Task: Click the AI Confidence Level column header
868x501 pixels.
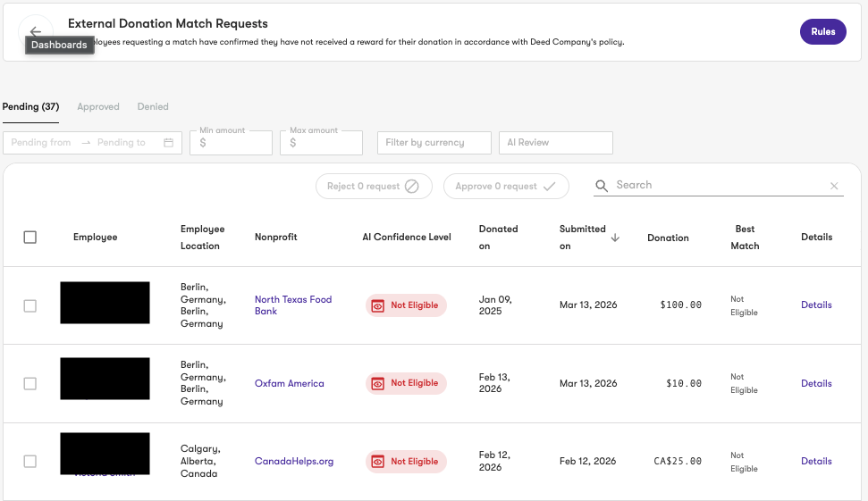Action: pyautogui.click(x=407, y=238)
